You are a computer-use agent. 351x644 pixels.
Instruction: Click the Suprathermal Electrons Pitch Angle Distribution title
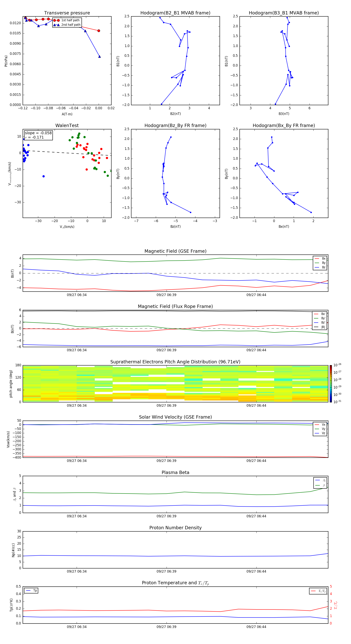(x=175, y=362)
